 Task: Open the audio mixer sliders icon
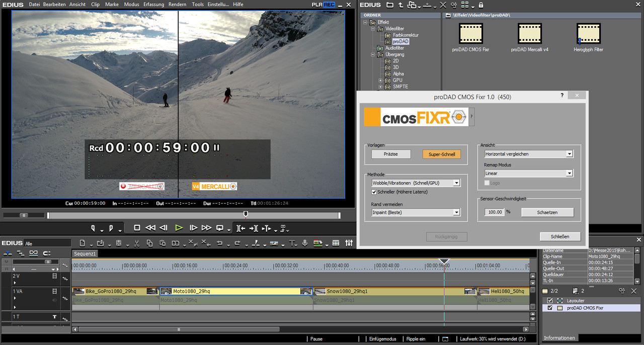[349, 243]
